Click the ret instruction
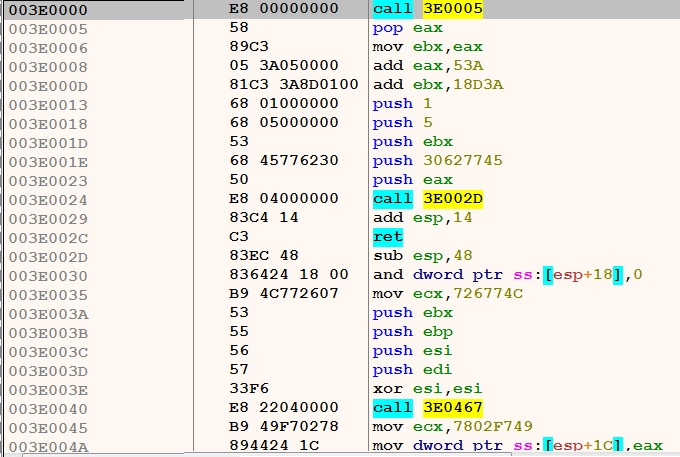The image size is (680, 457). coord(388,237)
